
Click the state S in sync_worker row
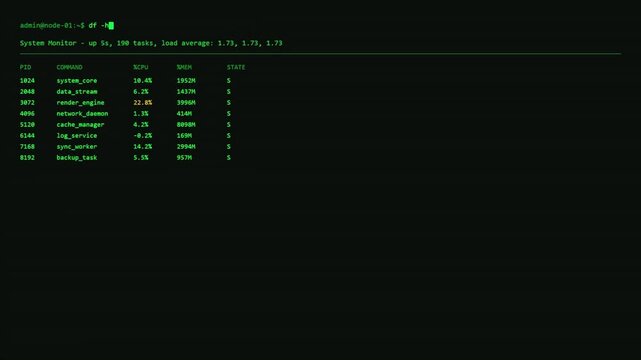pyautogui.click(x=229, y=147)
